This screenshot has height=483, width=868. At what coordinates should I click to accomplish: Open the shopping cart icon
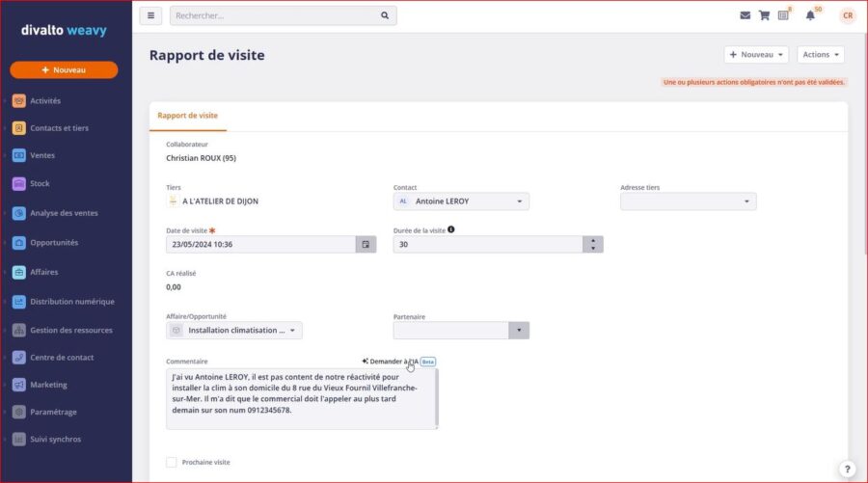pos(764,15)
